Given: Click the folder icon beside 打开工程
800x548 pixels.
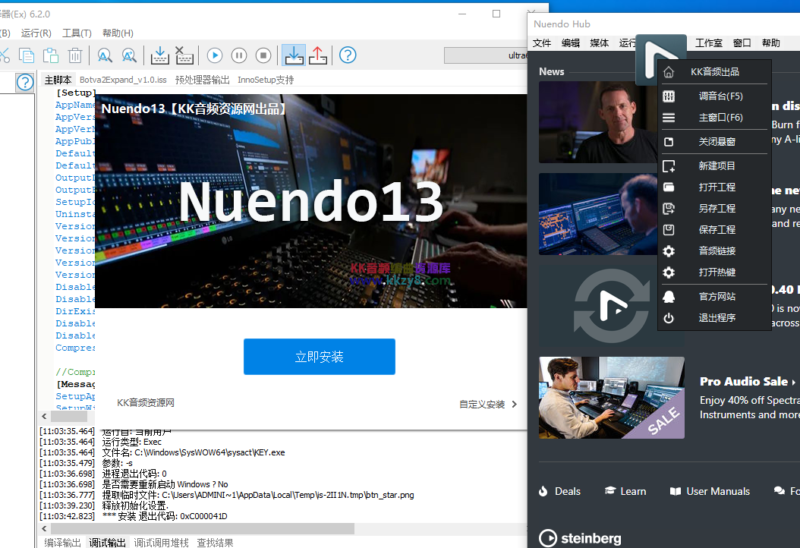Looking at the screenshot, I should pyautogui.click(x=668, y=187).
